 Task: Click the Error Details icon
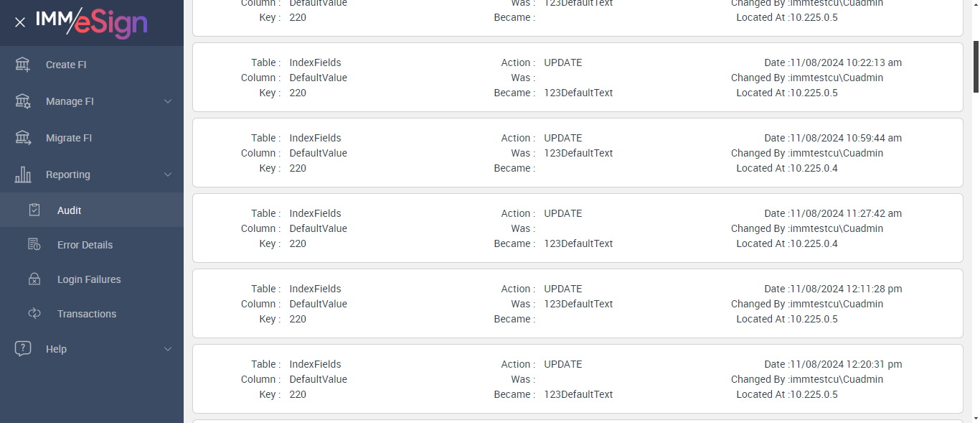pyautogui.click(x=34, y=245)
